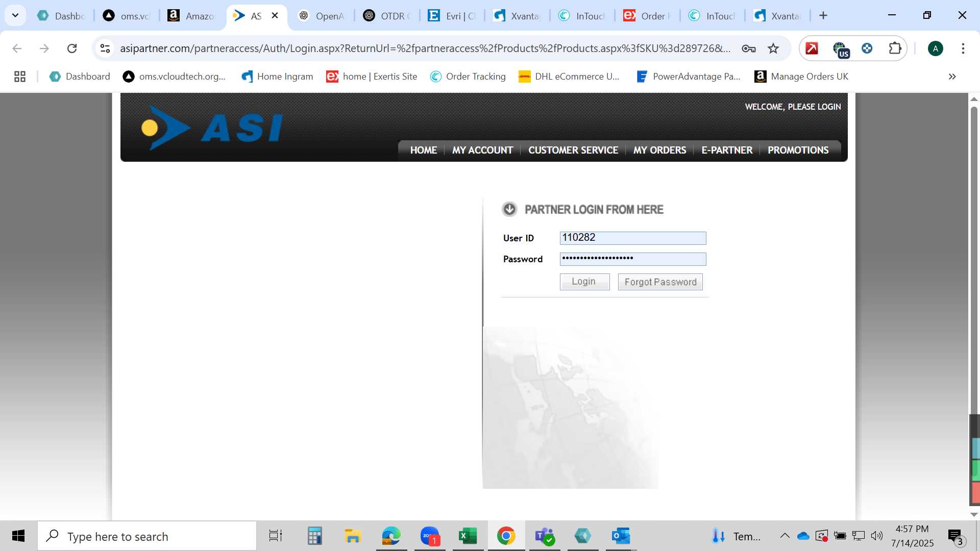Switch to the Order tab with Exertis icon
Image resolution: width=980 pixels, height=551 pixels.
pos(647,16)
